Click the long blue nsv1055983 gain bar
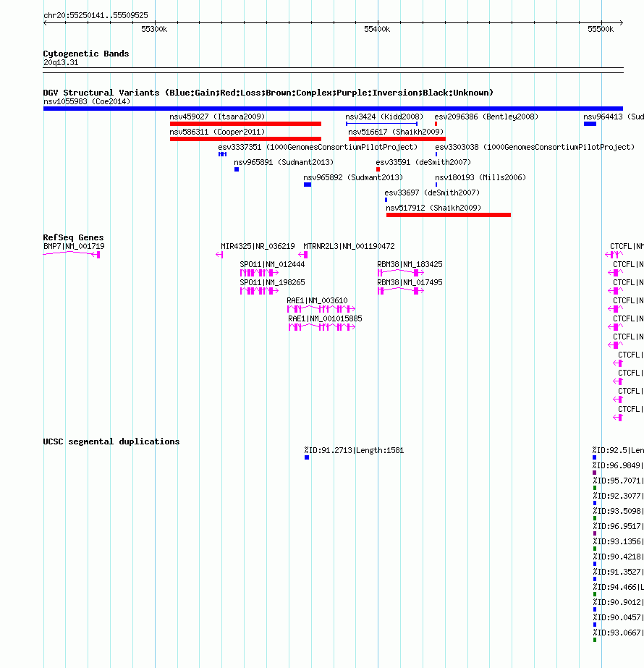 pos(333,109)
